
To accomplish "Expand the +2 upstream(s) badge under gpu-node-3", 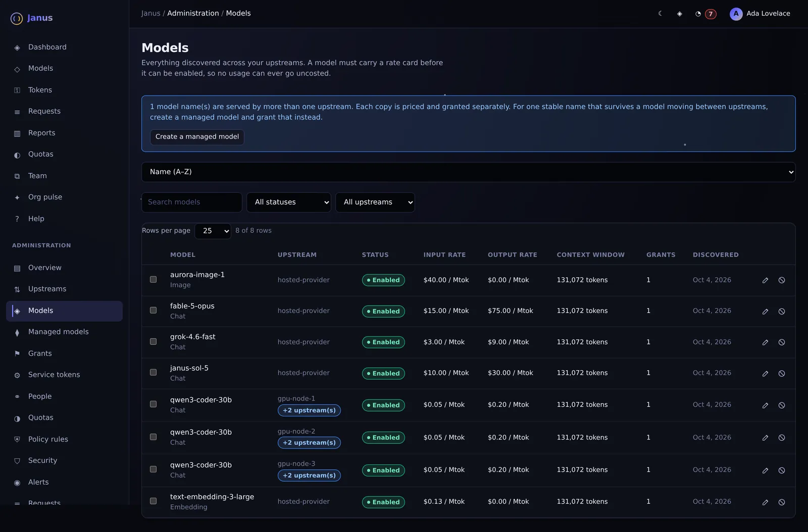I will (309, 475).
